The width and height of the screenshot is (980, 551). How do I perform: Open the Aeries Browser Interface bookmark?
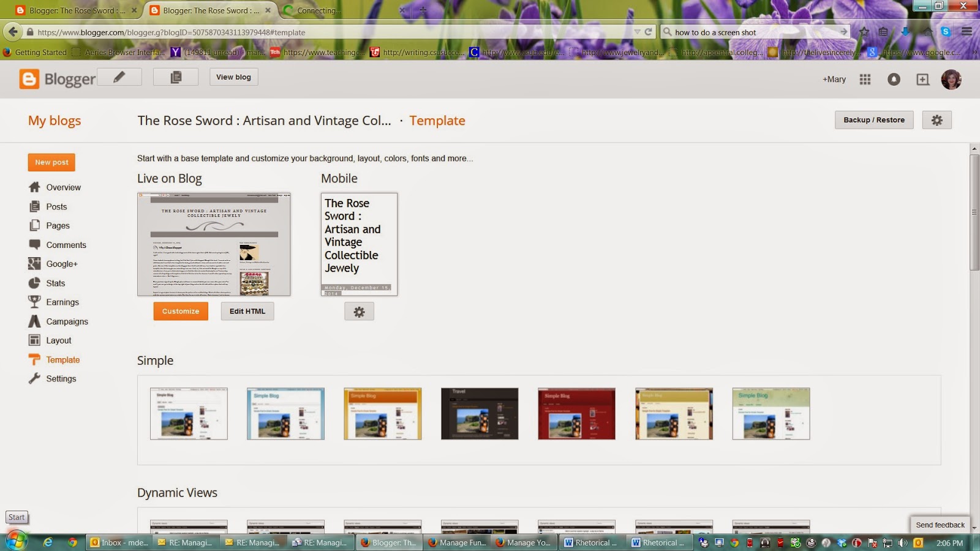click(x=118, y=52)
